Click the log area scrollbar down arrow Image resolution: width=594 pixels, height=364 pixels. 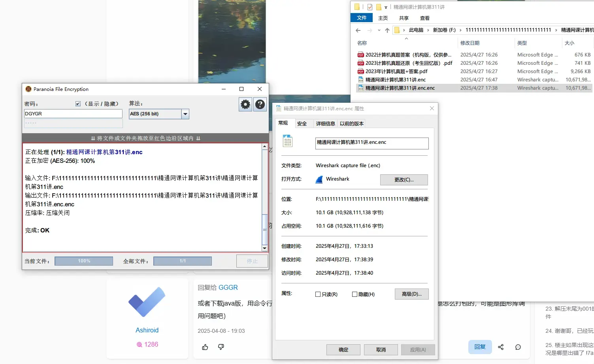[x=265, y=248]
